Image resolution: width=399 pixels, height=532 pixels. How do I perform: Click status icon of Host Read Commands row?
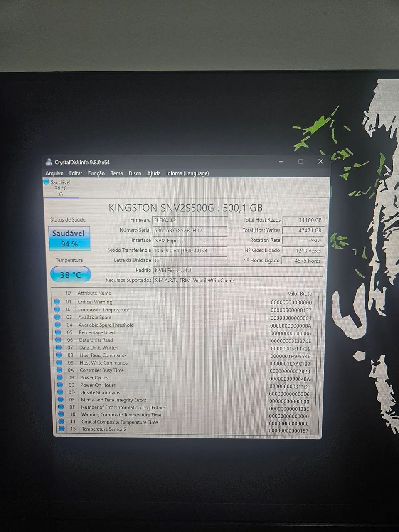59,355
